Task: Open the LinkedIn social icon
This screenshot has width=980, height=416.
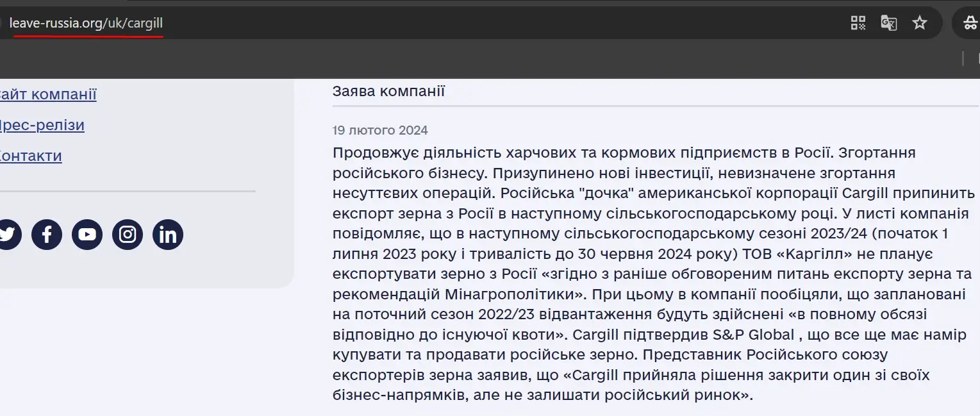Action: pyautogui.click(x=168, y=235)
